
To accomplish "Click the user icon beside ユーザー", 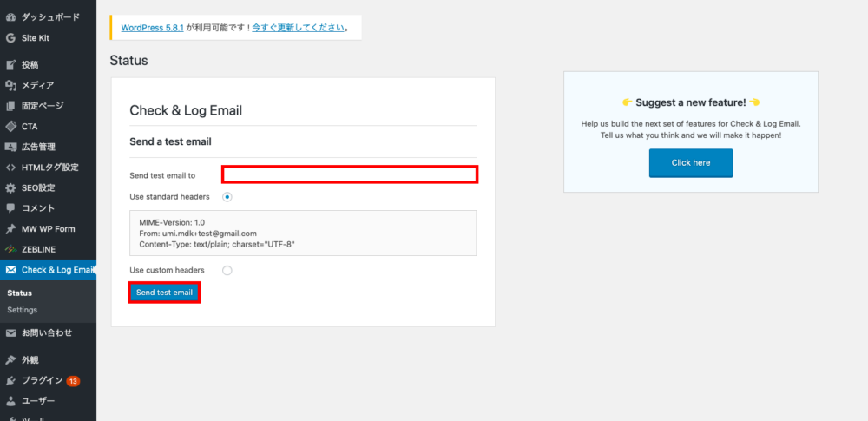I will (x=10, y=401).
